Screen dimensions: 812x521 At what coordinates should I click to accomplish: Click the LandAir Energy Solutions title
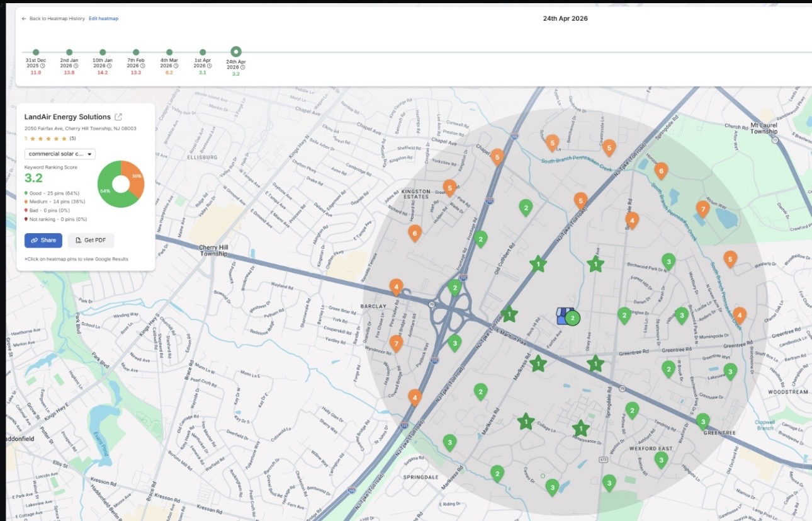coord(67,117)
